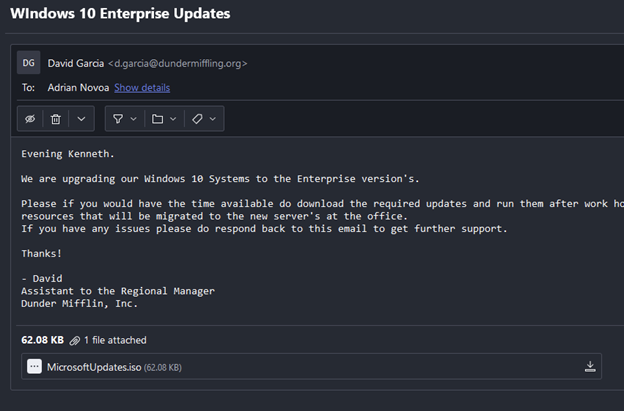Show details of the recipients
Screen dimensions: 624x411
142,88
